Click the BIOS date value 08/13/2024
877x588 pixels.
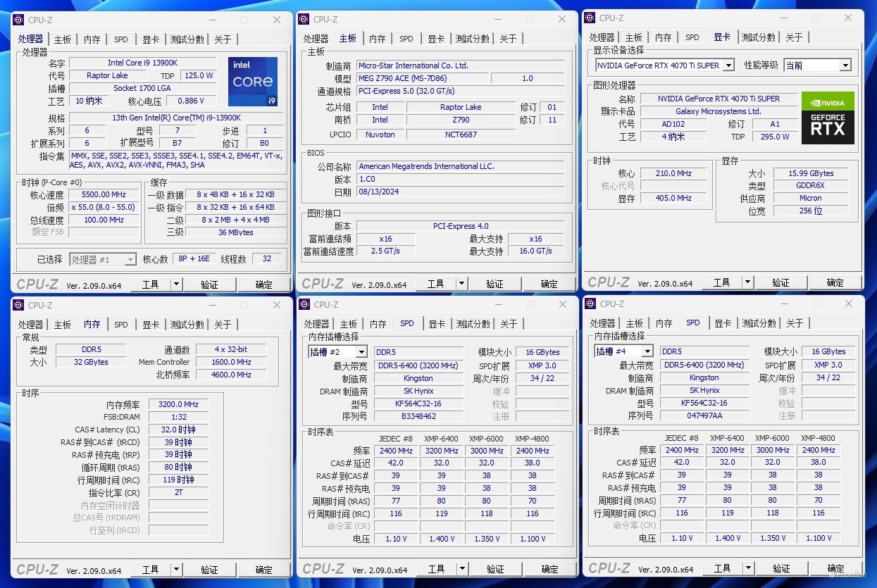coord(460,192)
